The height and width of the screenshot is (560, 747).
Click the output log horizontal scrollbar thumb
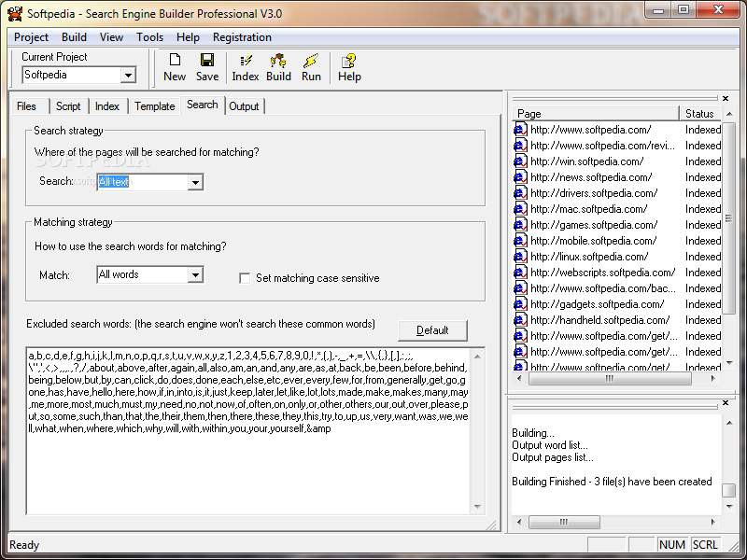click(x=564, y=523)
